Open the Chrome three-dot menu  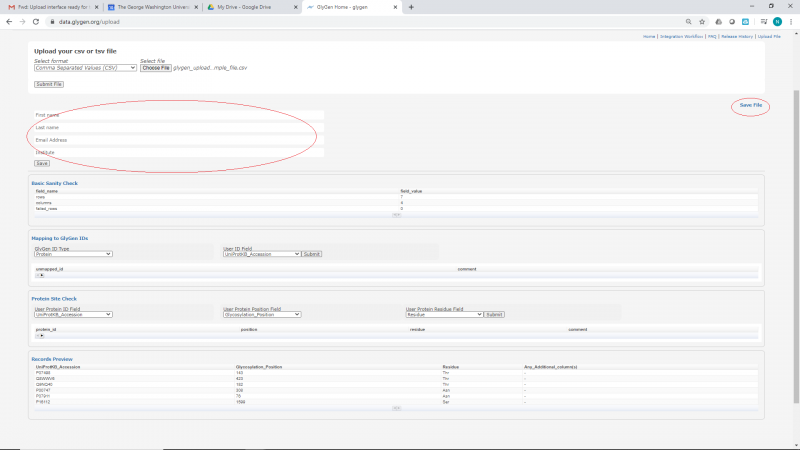click(790, 21)
